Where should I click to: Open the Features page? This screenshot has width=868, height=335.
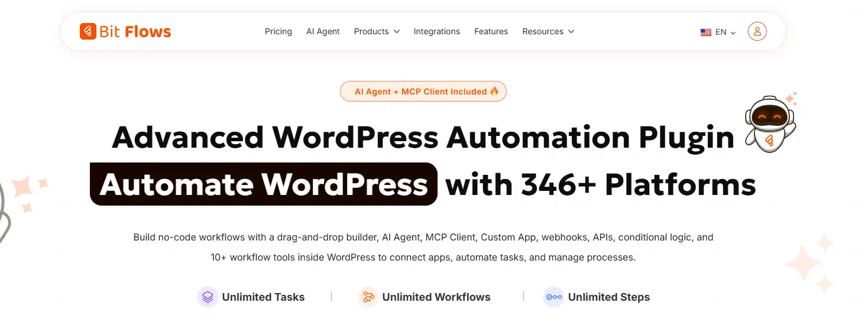[x=491, y=31]
